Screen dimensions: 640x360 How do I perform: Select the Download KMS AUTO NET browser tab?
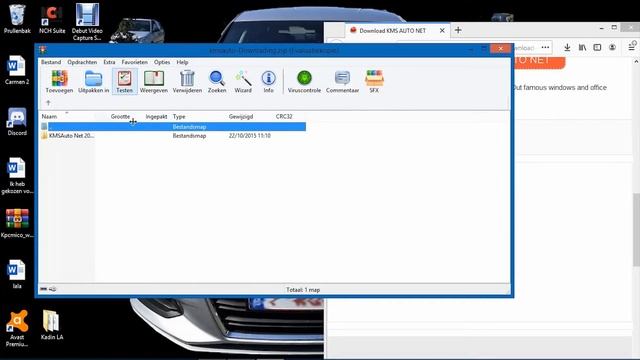pos(392,31)
